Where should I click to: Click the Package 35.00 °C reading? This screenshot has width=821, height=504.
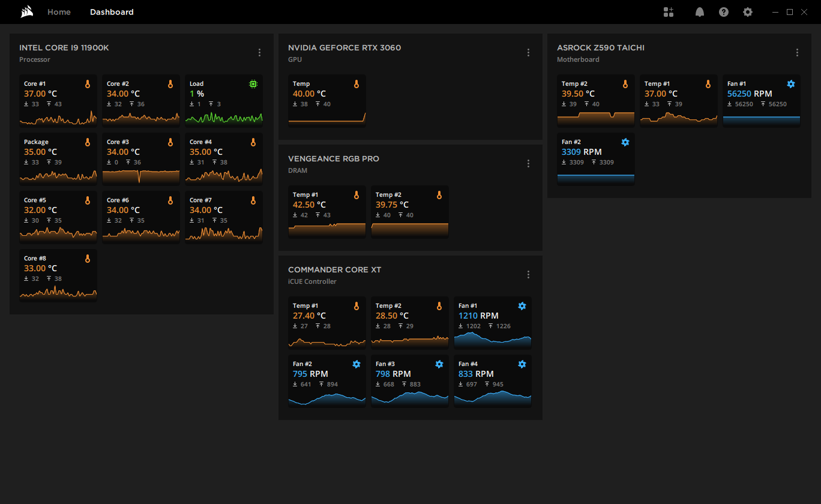(41, 152)
